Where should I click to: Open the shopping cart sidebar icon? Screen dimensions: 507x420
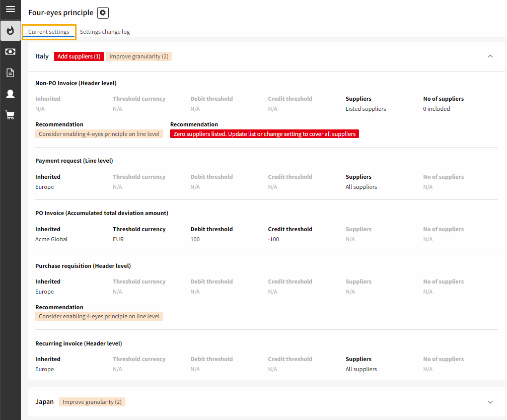point(10,115)
